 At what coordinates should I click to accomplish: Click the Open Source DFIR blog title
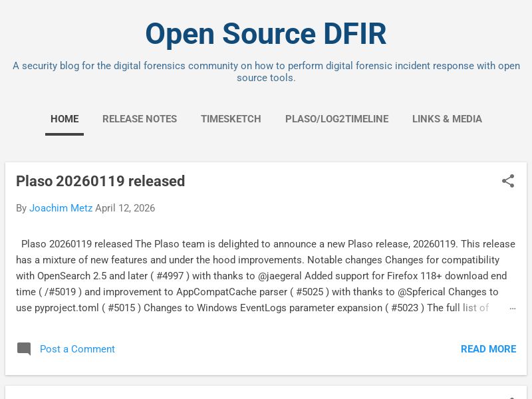click(x=266, y=34)
